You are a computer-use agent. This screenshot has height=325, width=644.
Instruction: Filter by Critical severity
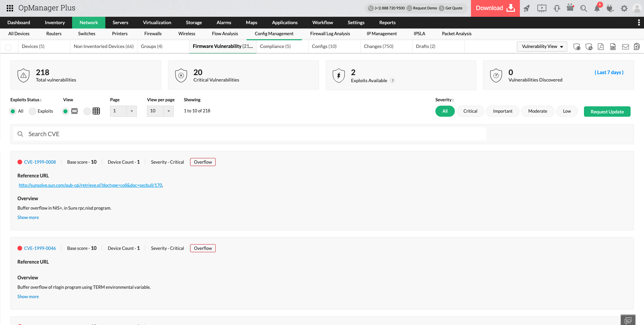coord(470,111)
